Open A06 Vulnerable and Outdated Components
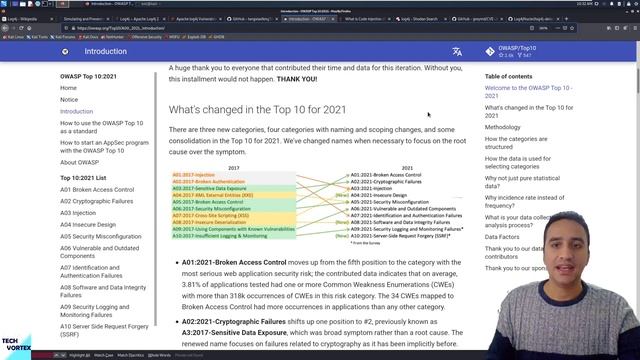640x360 pixels. coord(100,252)
